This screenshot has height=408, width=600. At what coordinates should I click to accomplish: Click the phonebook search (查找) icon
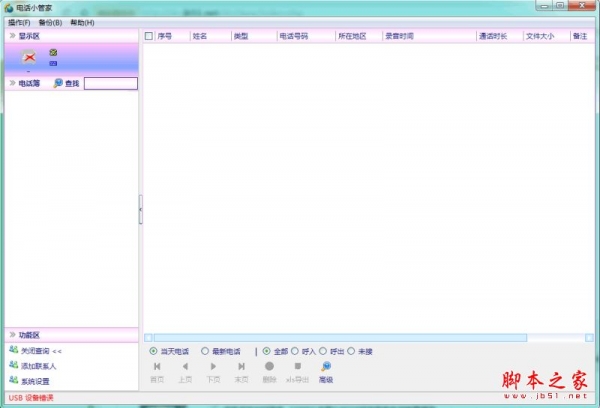click(58, 83)
